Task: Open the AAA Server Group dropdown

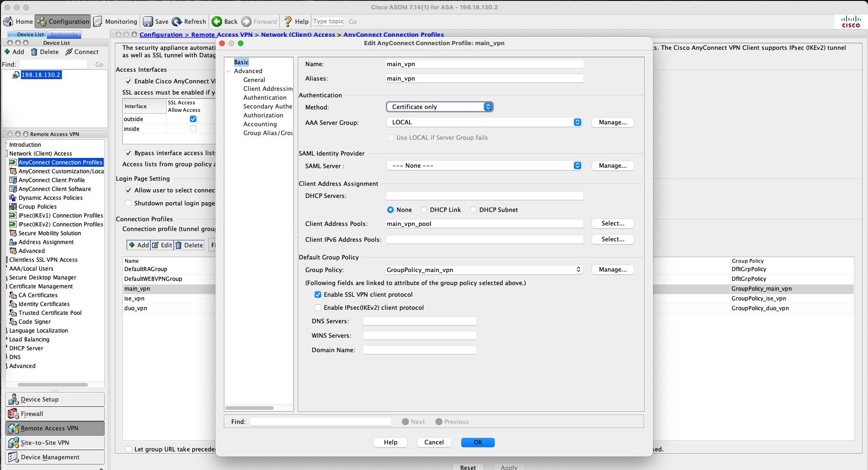Action: (x=484, y=122)
